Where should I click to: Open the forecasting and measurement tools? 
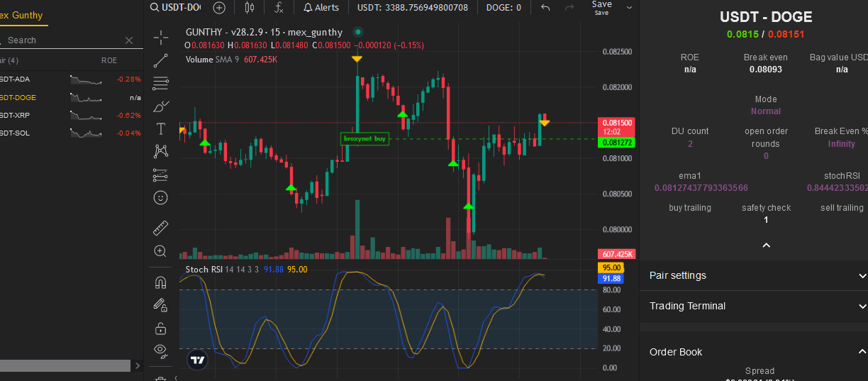click(x=161, y=175)
